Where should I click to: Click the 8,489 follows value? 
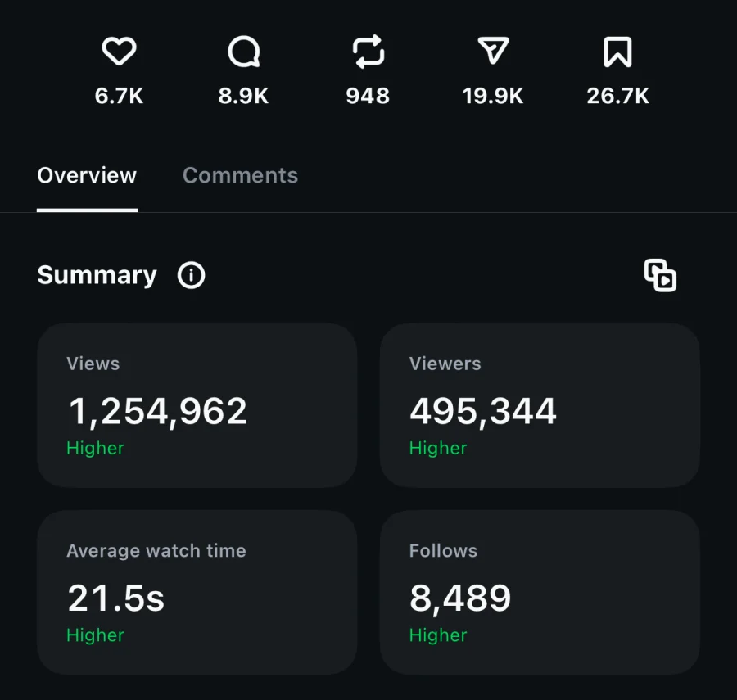pyautogui.click(x=460, y=598)
